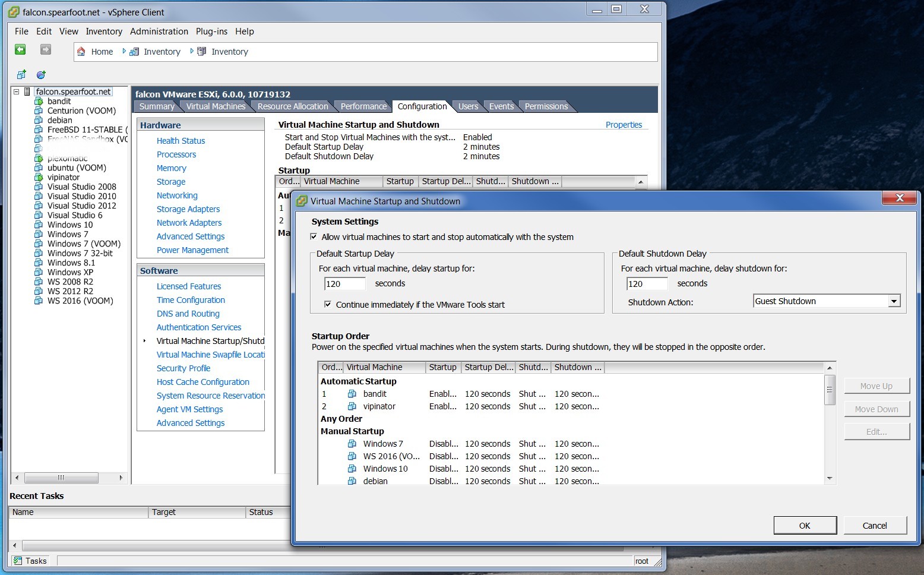This screenshot has width=924, height=575.
Task: Click Windows 10 VM icon in Manual Startup
Action: tap(352, 469)
